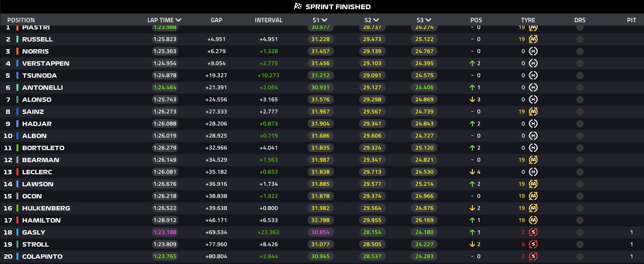Click Gasly's red soft tyre icon
Viewport: 644px width, 264px height.
(533, 232)
